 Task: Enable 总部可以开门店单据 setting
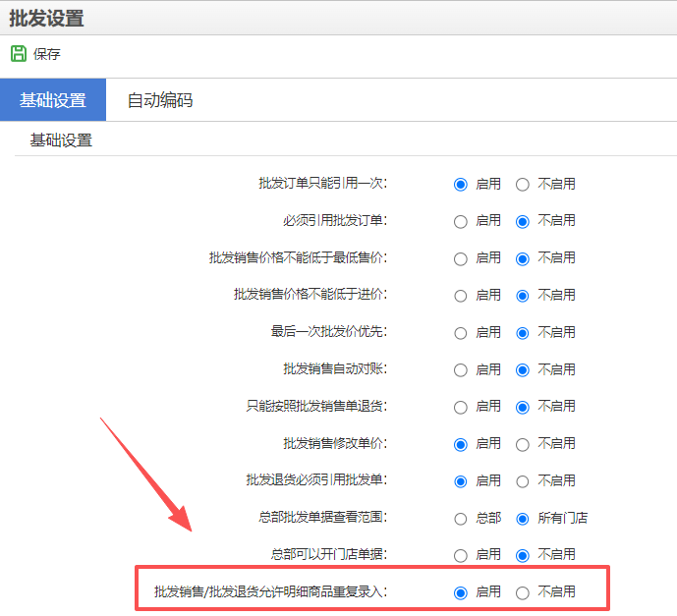pyautogui.click(x=460, y=555)
